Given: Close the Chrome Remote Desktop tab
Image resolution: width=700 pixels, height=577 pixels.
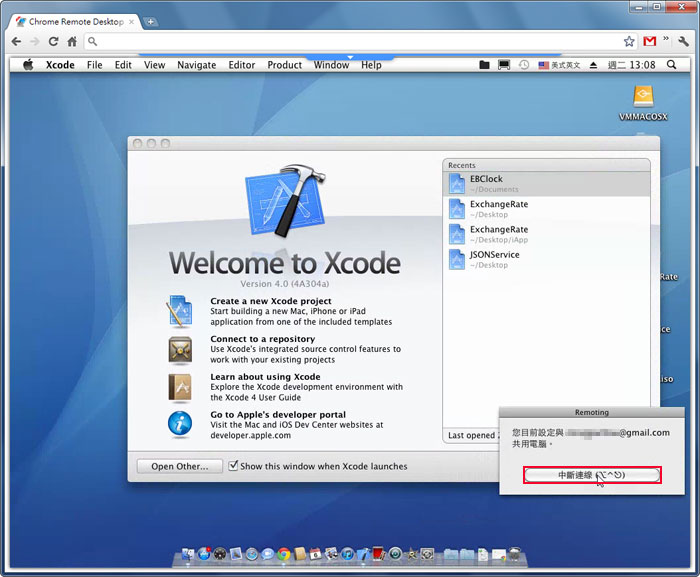Looking at the screenshot, I should 131,21.
